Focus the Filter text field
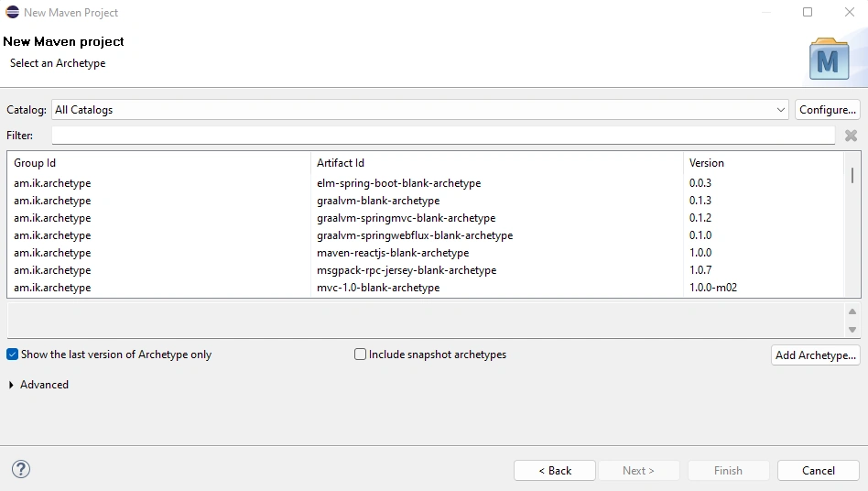Image resolution: width=868 pixels, height=491 pixels. coord(443,135)
